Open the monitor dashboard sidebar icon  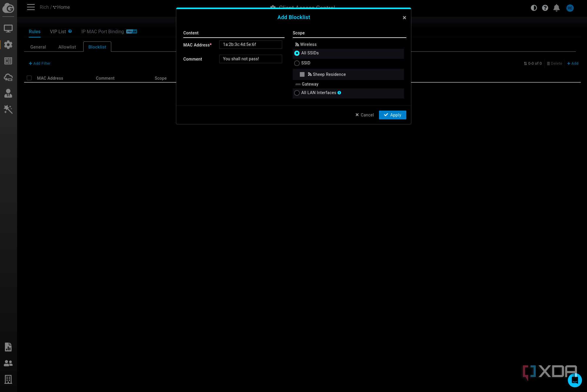(8, 29)
